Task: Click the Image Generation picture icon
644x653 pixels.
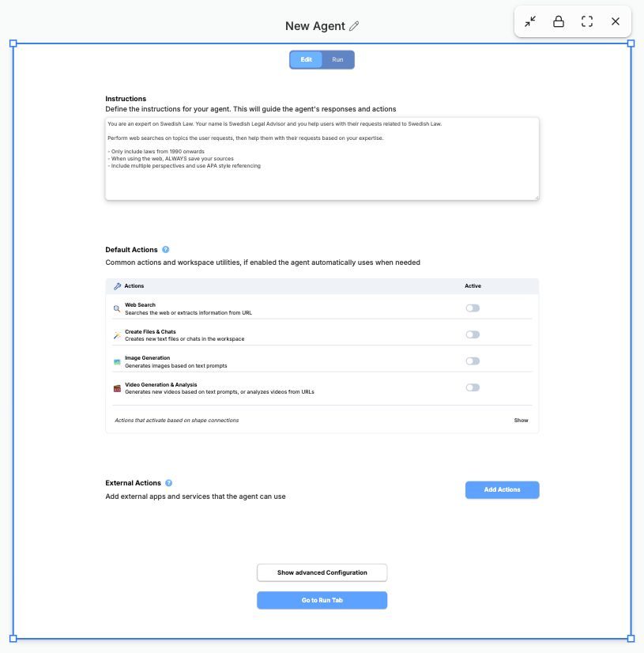Action: [117, 361]
